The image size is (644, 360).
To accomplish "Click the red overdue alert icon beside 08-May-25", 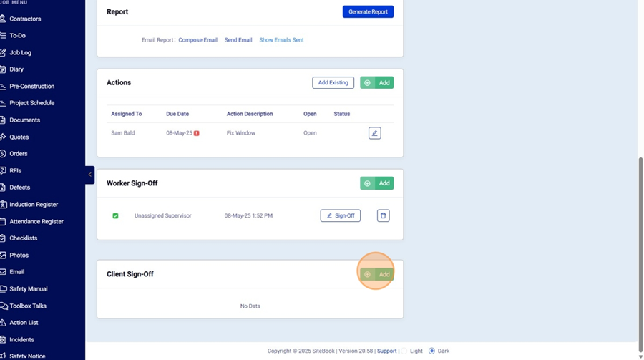I will [197, 133].
